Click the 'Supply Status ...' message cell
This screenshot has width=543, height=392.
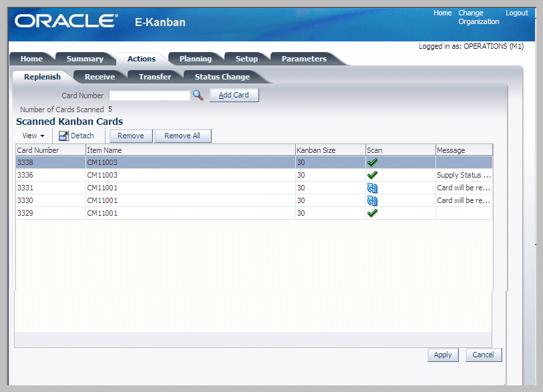click(464, 175)
